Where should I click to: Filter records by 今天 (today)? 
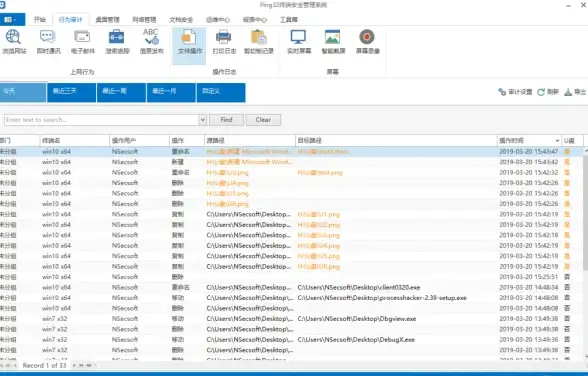click(23, 92)
